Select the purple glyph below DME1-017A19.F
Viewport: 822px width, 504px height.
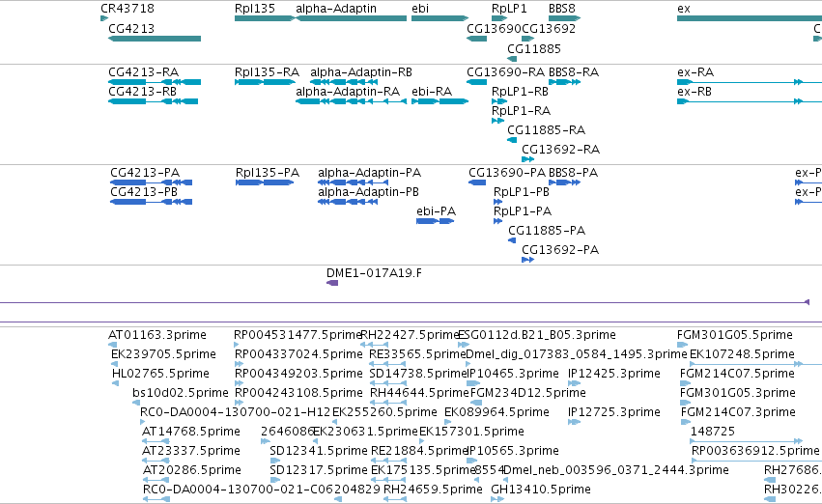(332, 283)
